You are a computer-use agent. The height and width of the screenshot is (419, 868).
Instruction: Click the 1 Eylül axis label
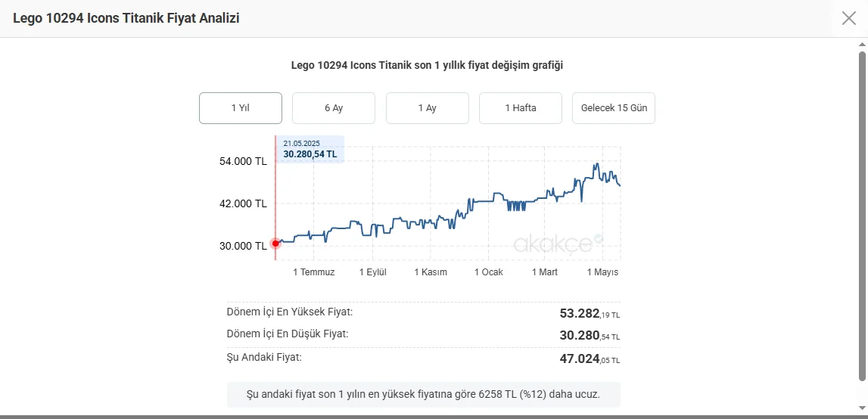373,272
